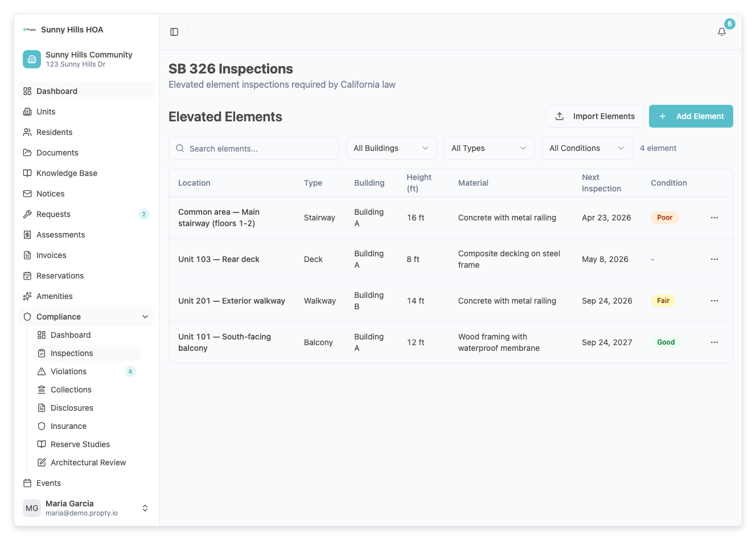Open the Violations warning icon
This screenshot has width=756, height=540.
tap(42, 371)
